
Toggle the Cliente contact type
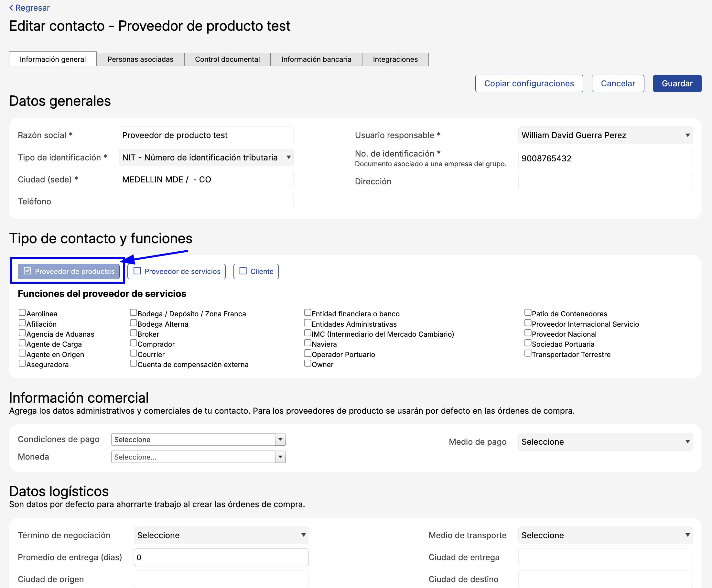(x=256, y=271)
